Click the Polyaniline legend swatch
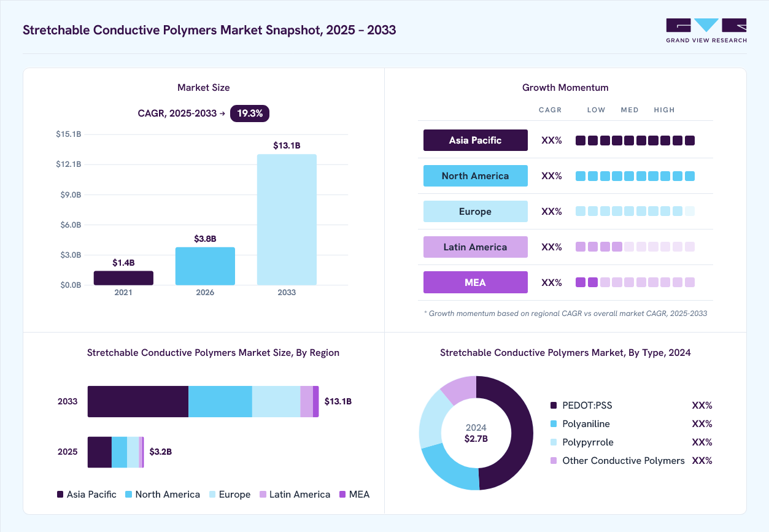The height and width of the screenshot is (532, 769). click(554, 424)
